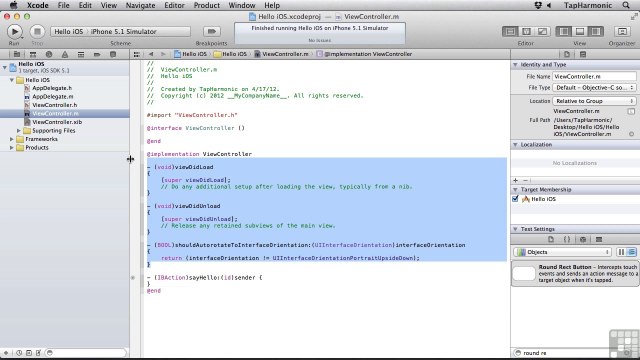This screenshot has width=640, height=360.
Task: Click the Stop button in toolbar
Action: (37, 31)
